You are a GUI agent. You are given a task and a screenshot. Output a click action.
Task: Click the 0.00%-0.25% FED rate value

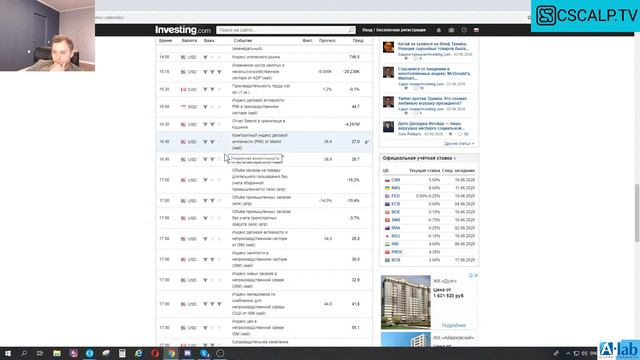click(428, 196)
